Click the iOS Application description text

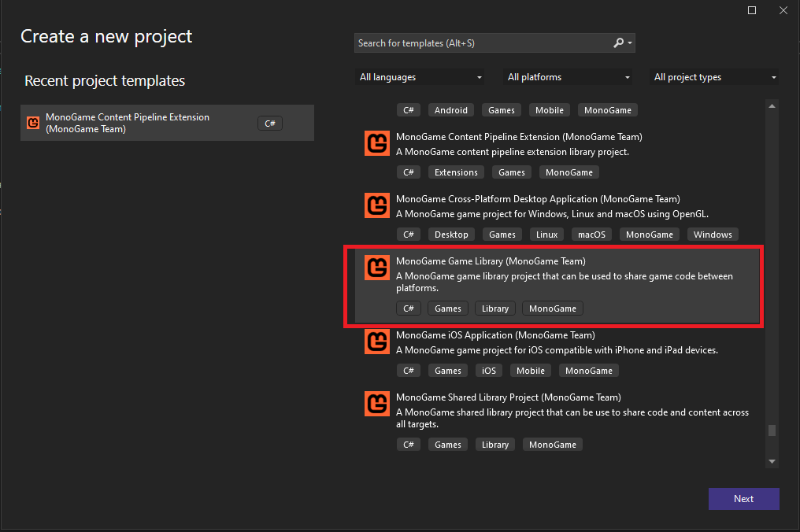557,350
